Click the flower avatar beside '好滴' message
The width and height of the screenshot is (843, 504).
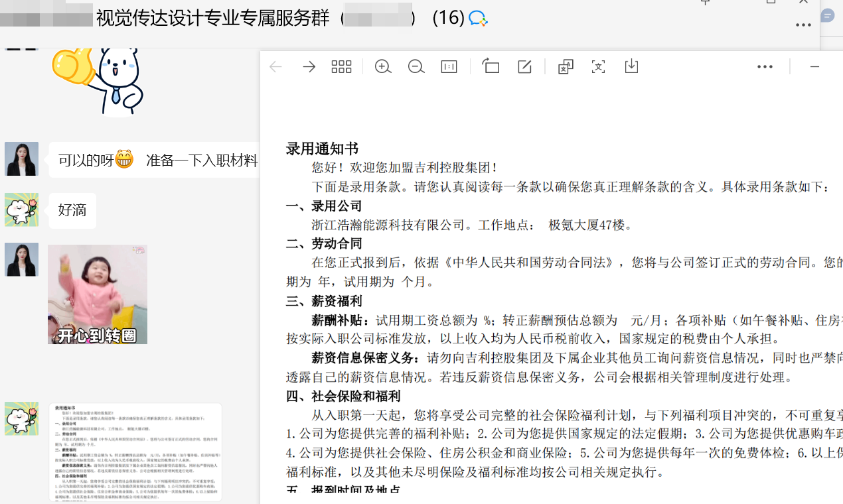click(x=21, y=210)
